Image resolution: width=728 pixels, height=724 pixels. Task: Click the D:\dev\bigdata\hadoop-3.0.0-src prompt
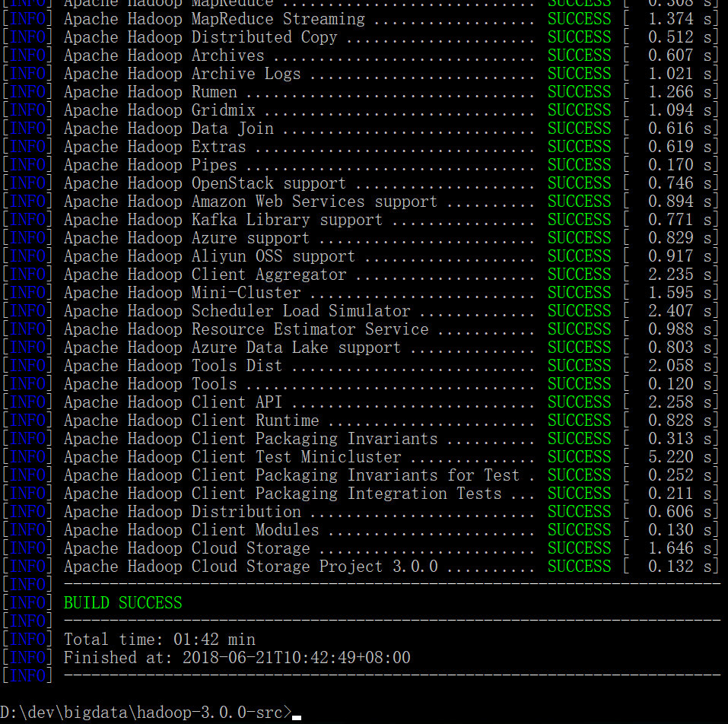pyautogui.click(x=141, y=712)
